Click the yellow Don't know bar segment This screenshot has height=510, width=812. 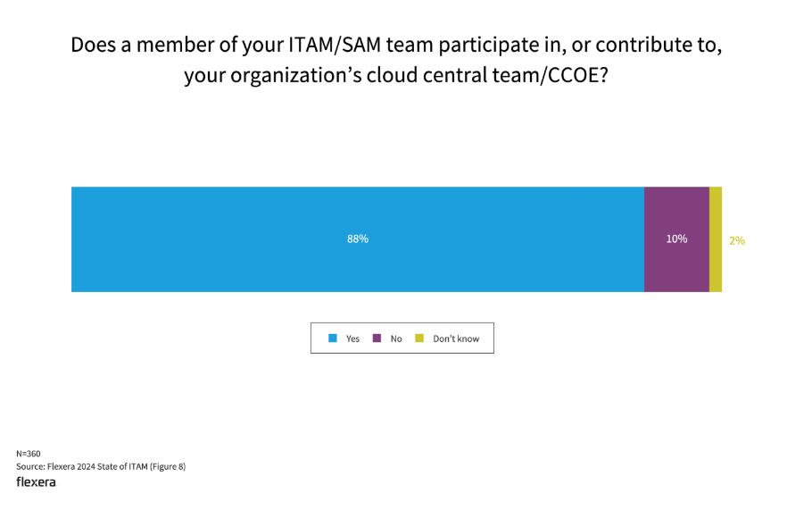(x=716, y=239)
